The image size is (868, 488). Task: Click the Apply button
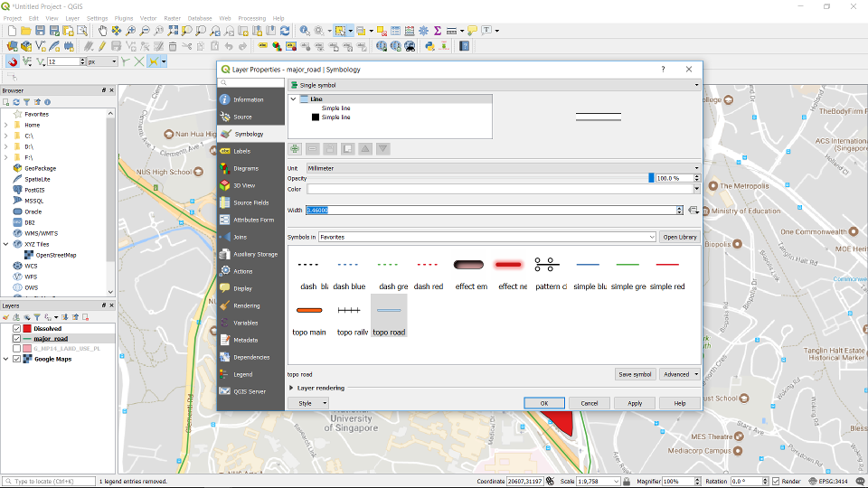pos(635,403)
